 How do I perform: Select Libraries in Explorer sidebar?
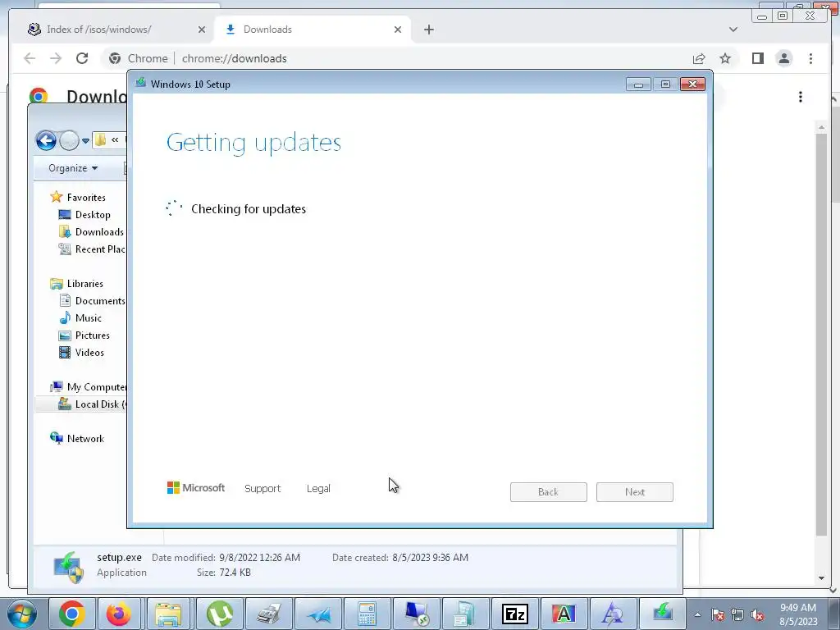click(x=84, y=283)
